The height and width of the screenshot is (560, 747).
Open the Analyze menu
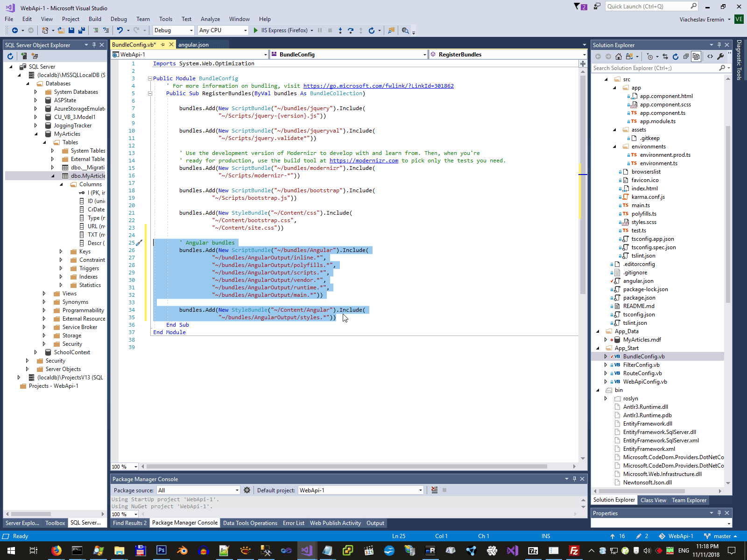[x=210, y=19]
